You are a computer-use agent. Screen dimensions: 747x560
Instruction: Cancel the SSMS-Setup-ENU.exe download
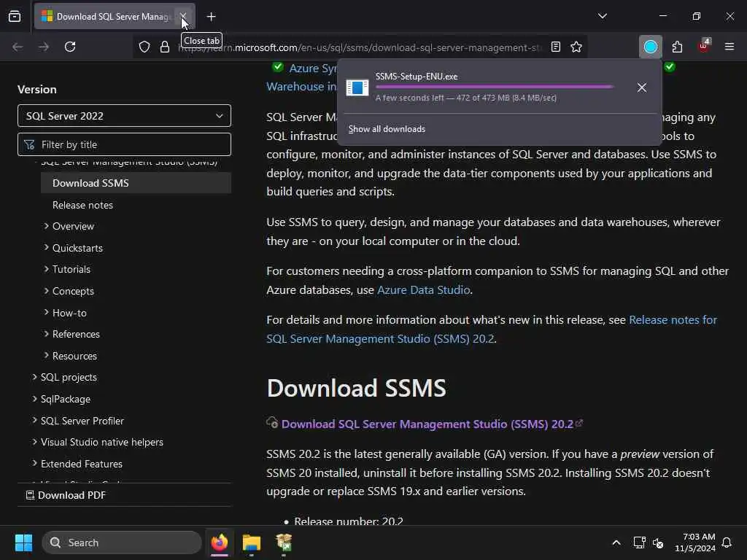tap(642, 87)
